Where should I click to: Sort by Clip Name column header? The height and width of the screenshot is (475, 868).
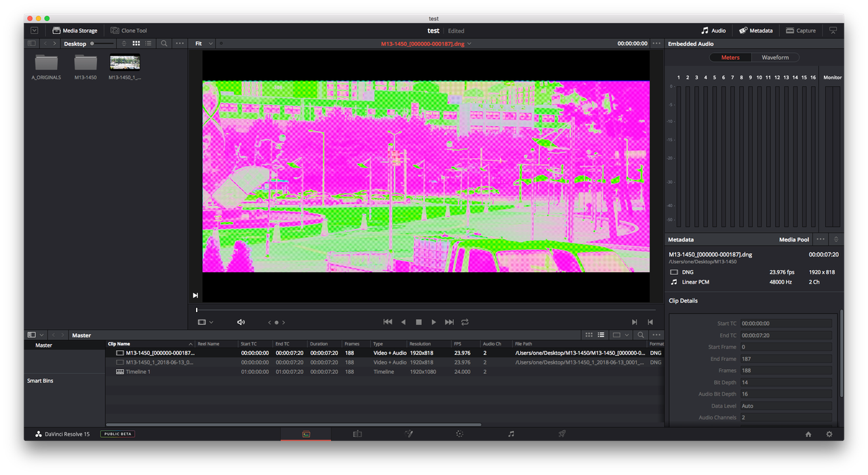(150, 344)
